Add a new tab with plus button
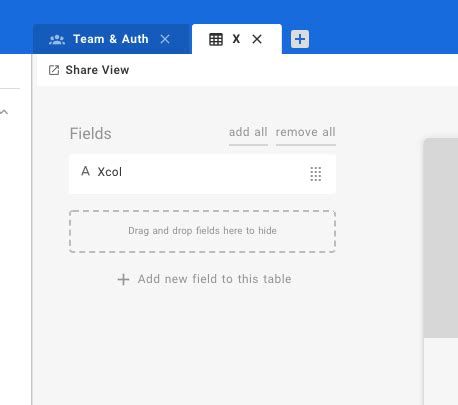This screenshot has width=458, height=405. coord(300,39)
